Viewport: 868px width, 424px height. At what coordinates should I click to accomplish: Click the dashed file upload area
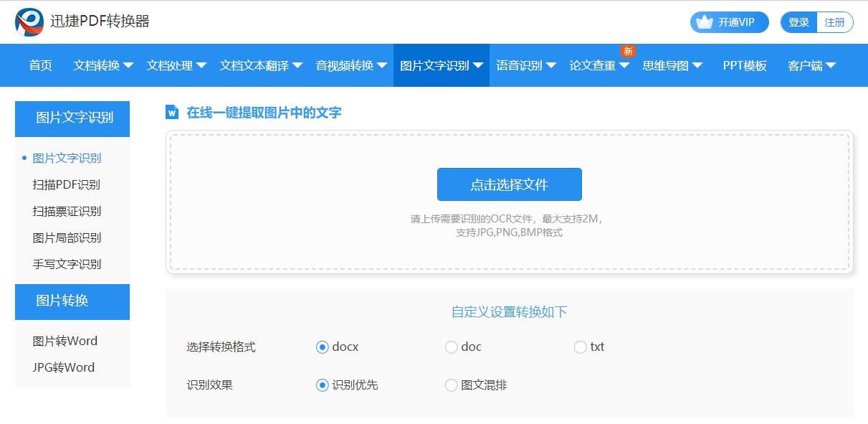tap(508, 237)
